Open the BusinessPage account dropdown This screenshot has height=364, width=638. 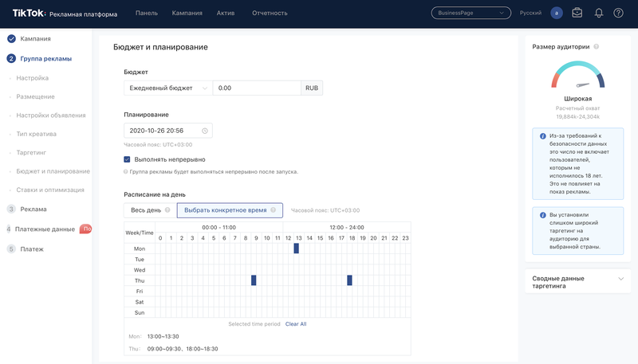(471, 13)
